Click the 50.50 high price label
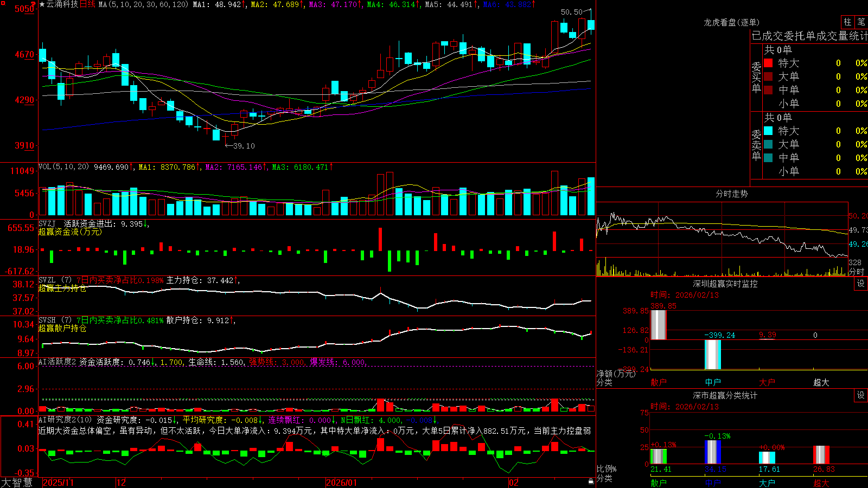868x488 pixels. 571,12
